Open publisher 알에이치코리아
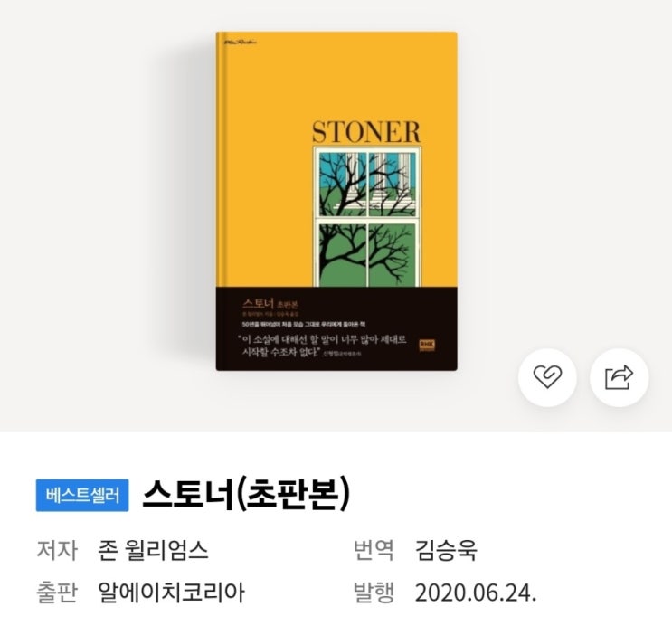Screen dimensions: 672x626 click(x=171, y=593)
